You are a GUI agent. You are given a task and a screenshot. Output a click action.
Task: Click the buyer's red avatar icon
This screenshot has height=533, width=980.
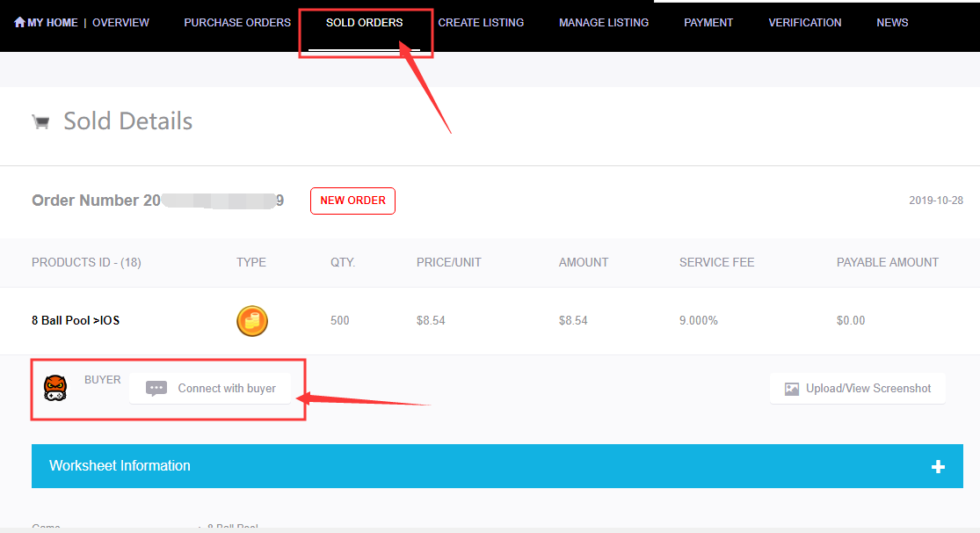(55, 387)
